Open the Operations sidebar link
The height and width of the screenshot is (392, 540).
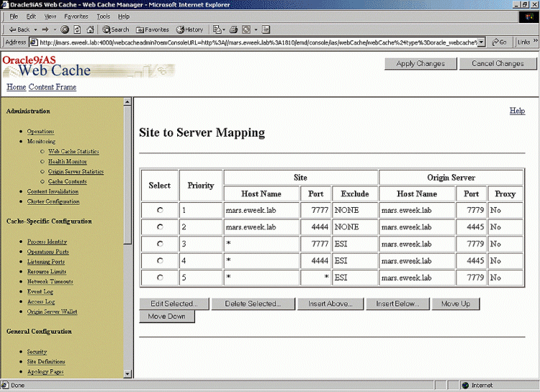point(40,131)
